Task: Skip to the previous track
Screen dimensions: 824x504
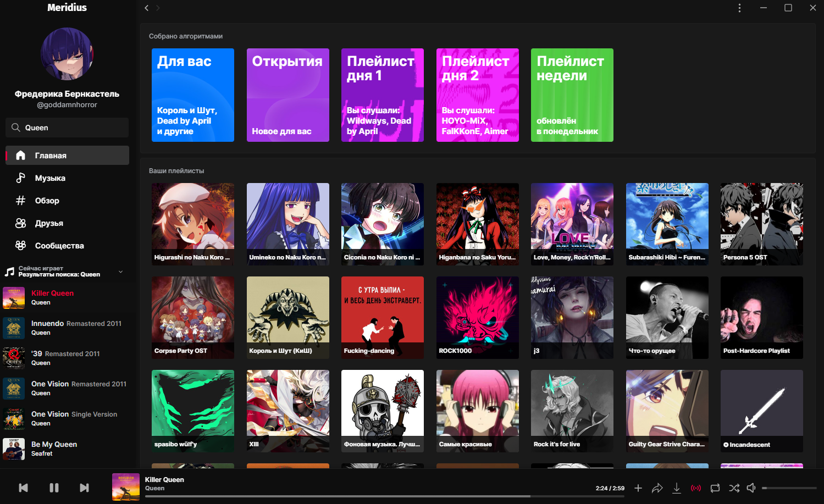Action: point(23,488)
